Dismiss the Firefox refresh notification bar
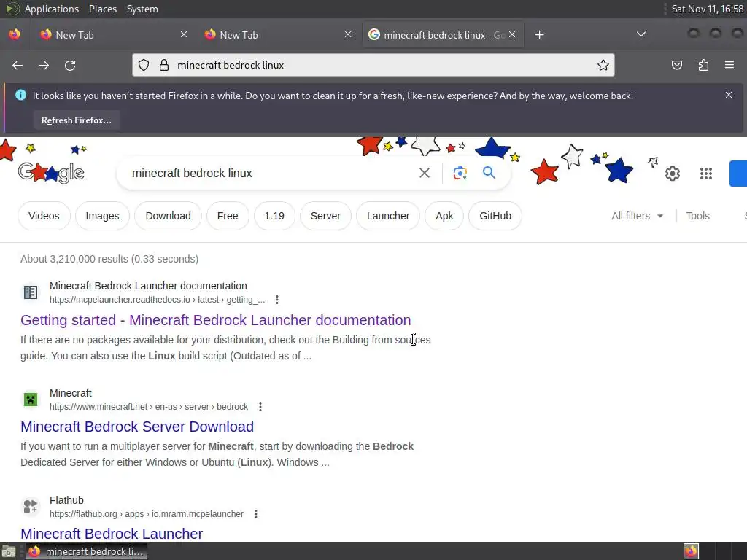 pyautogui.click(x=729, y=95)
